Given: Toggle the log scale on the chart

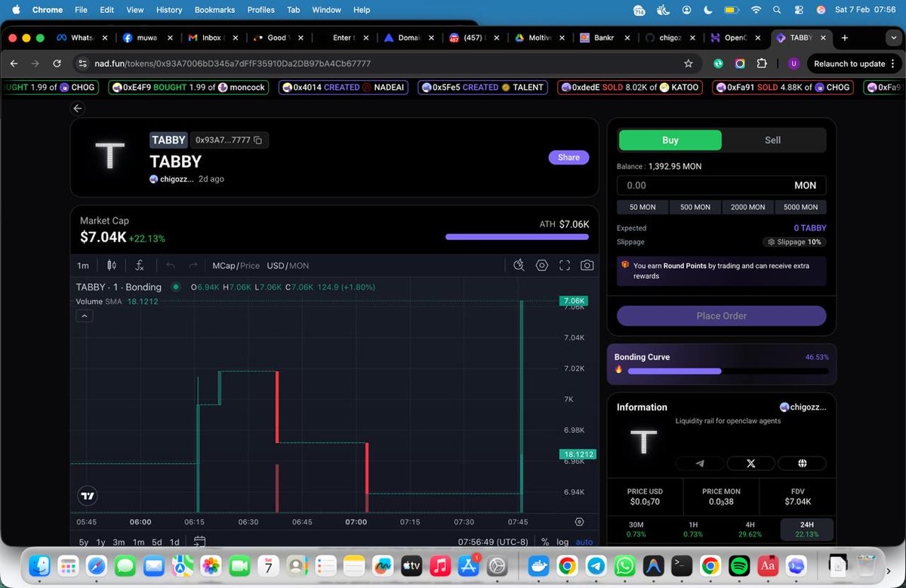Looking at the screenshot, I should 562,542.
